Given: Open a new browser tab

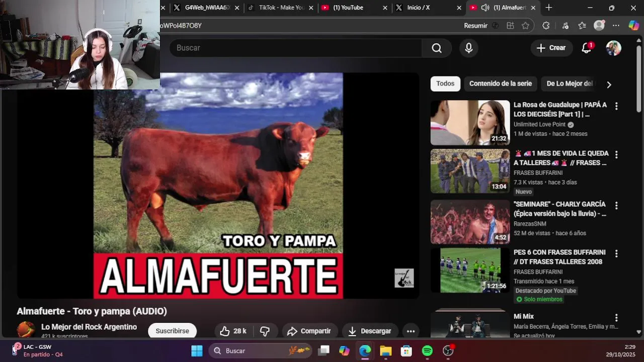Looking at the screenshot, I should [549, 8].
